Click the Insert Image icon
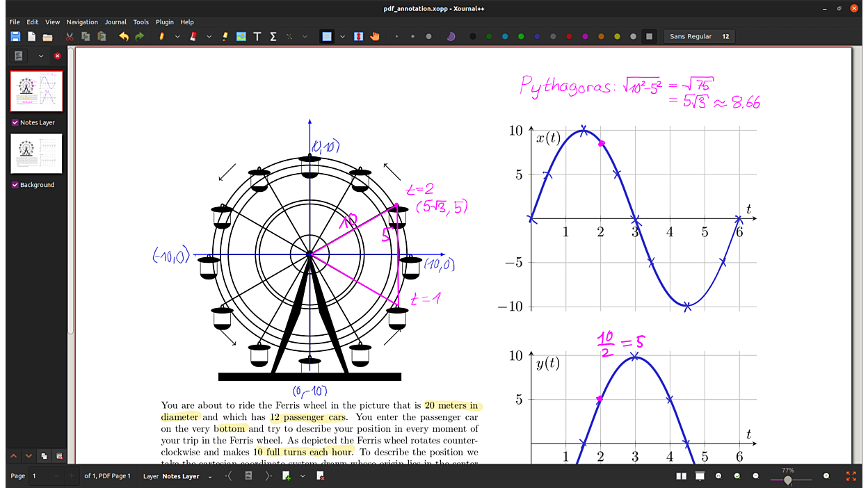Image resolution: width=868 pixels, height=488 pixels. (241, 37)
